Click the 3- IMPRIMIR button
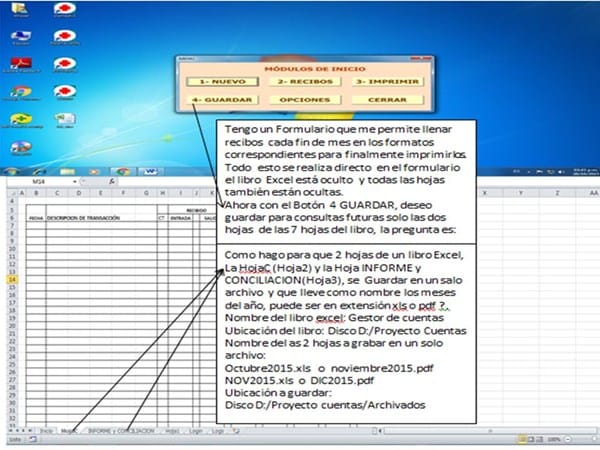 [x=387, y=82]
